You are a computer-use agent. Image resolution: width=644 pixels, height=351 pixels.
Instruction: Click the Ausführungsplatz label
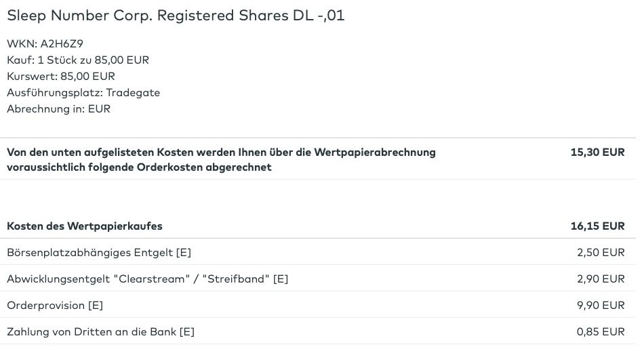(54, 93)
